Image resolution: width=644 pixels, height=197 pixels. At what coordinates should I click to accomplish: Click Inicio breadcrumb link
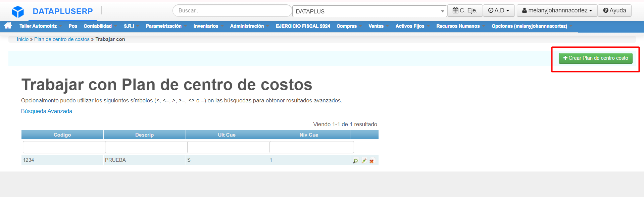(x=23, y=39)
